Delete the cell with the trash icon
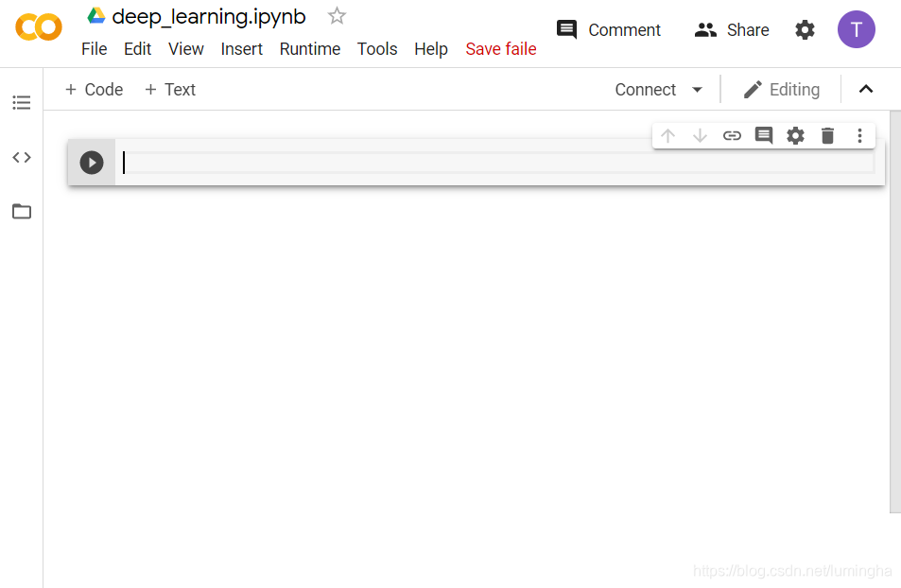The width and height of the screenshot is (901, 588). tap(827, 135)
